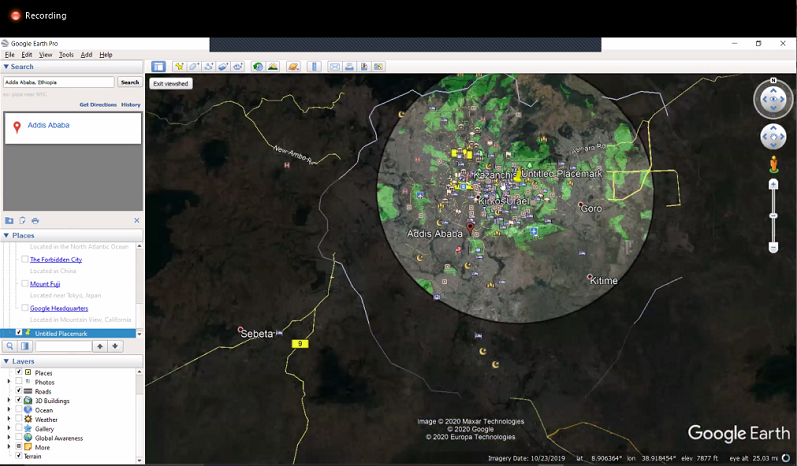Click the Exit viewshed button
The width and height of the screenshot is (797, 466).
click(x=171, y=84)
